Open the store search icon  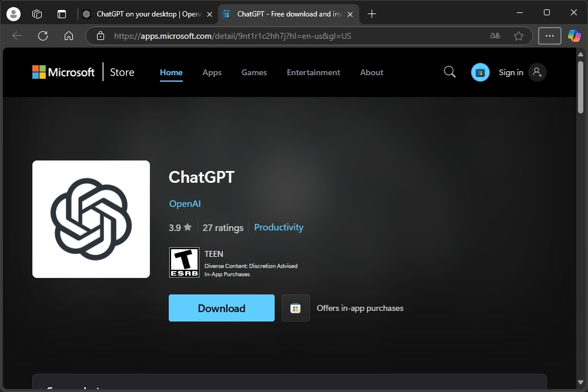click(x=450, y=72)
